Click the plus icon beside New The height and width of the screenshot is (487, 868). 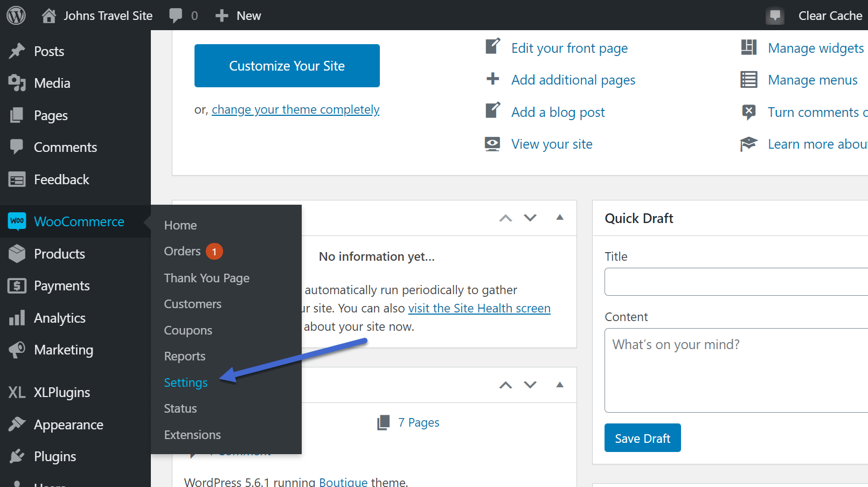(x=221, y=16)
